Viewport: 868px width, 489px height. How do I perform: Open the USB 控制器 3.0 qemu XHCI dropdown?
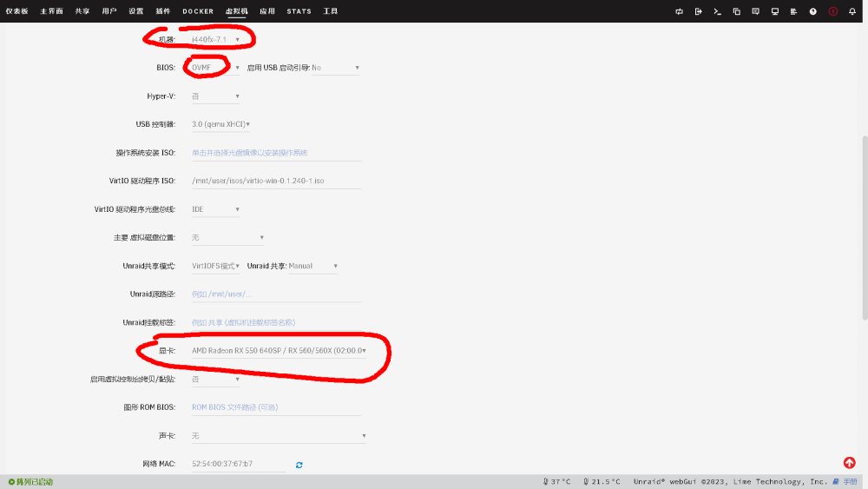pyautogui.click(x=220, y=124)
